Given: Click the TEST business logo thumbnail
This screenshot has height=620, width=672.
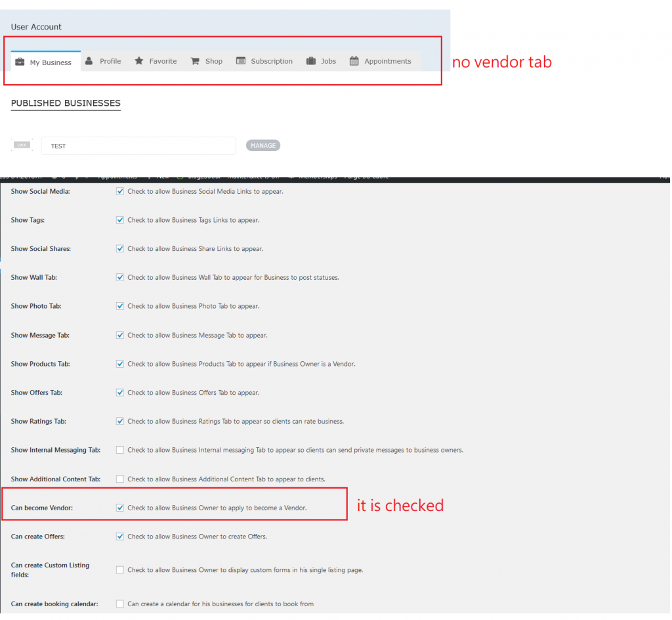Looking at the screenshot, I should coord(22,145).
